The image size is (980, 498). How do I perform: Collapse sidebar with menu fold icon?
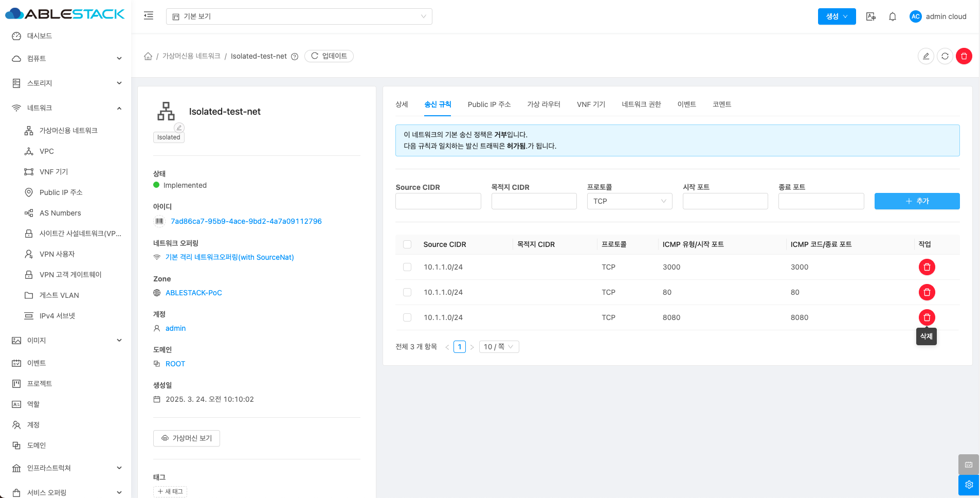click(149, 16)
